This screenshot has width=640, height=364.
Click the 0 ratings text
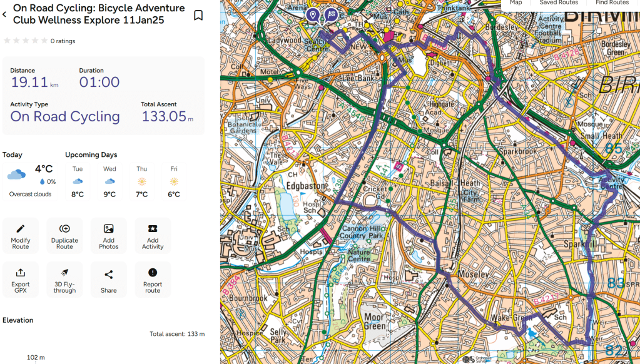[63, 41]
